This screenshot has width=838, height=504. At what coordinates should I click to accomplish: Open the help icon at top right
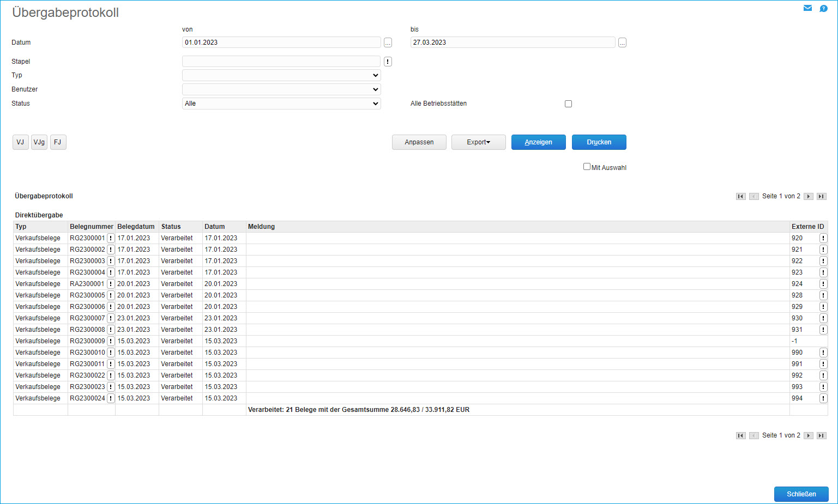pyautogui.click(x=823, y=8)
